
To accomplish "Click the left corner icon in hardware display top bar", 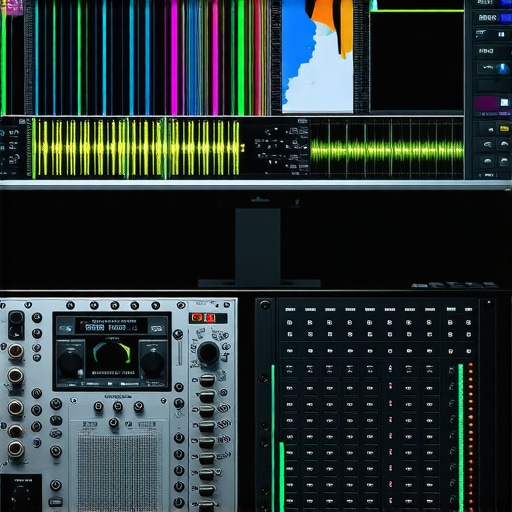I will point(65,328).
